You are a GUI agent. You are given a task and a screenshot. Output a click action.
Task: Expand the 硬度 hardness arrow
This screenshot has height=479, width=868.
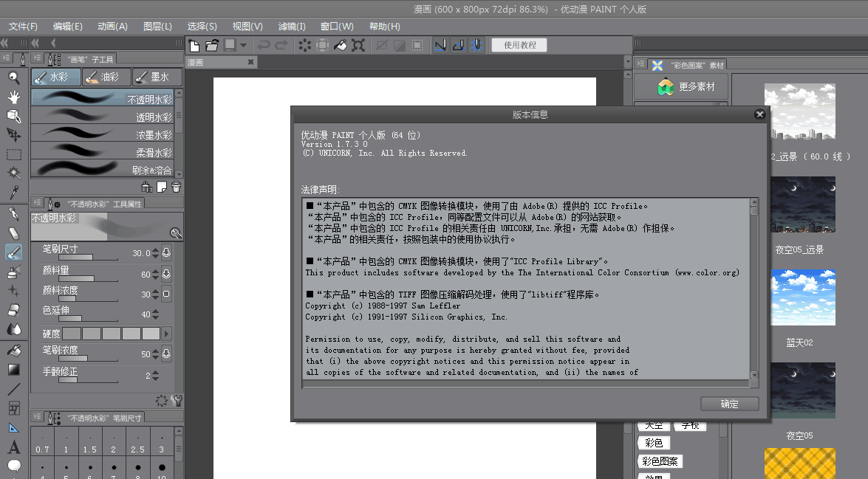point(166,334)
